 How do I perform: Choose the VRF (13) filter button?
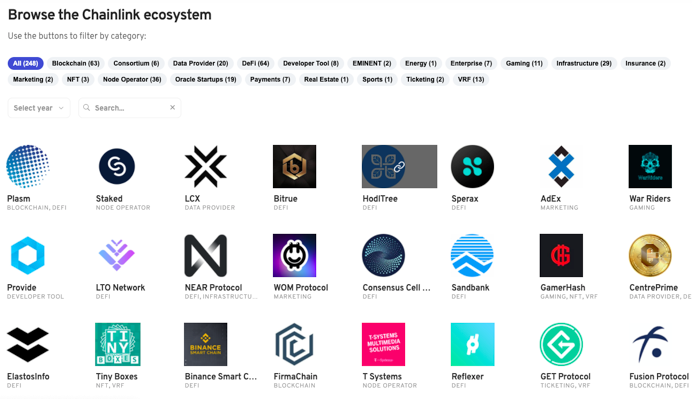471,79
